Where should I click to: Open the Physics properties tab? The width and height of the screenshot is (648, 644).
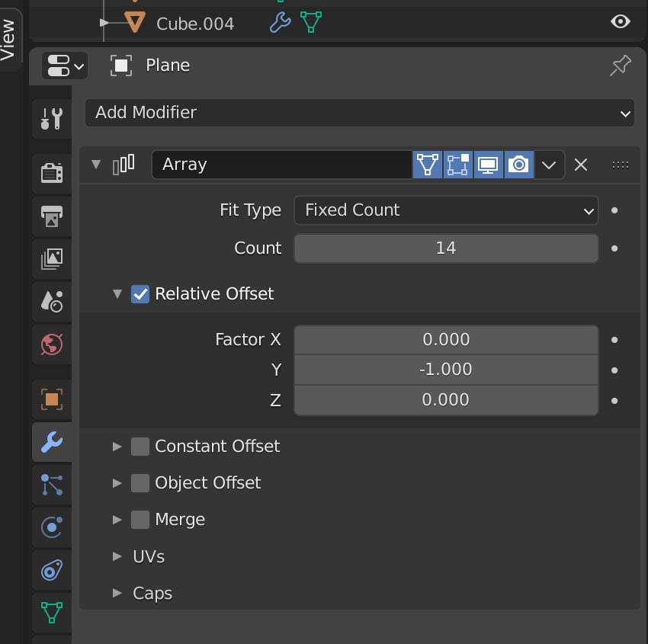click(x=52, y=527)
